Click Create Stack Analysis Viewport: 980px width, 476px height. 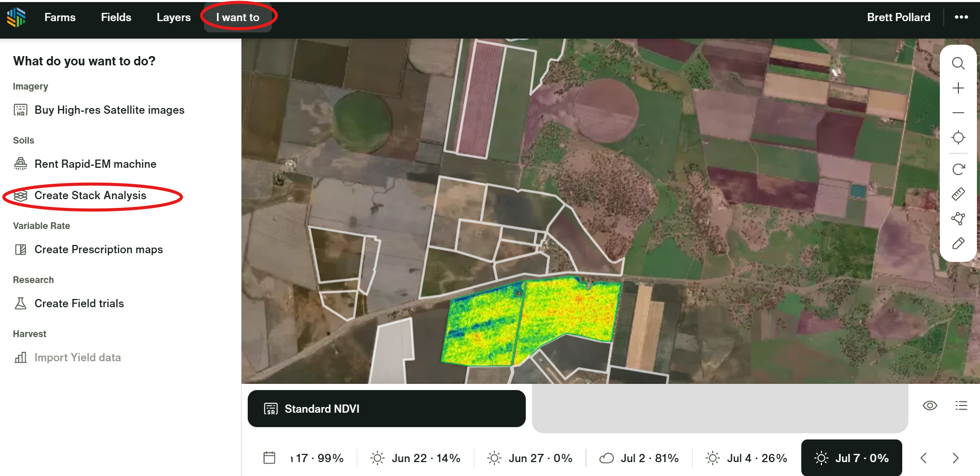click(x=90, y=196)
